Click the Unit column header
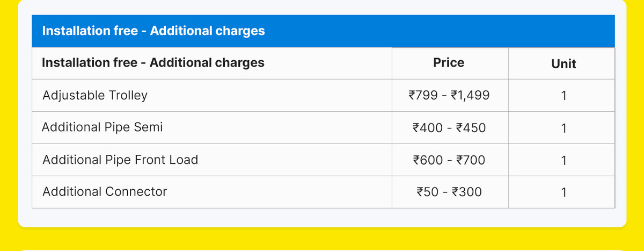Viewport: 644px width, 251px height. coord(563,64)
